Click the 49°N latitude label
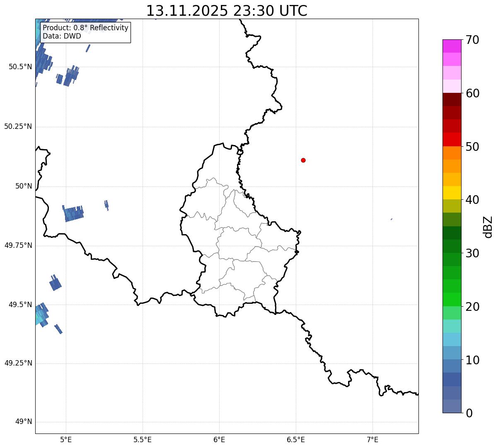 pos(24,422)
